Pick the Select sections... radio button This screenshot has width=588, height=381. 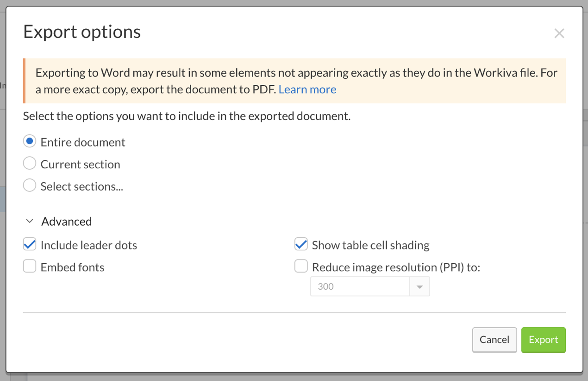click(x=30, y=186)
